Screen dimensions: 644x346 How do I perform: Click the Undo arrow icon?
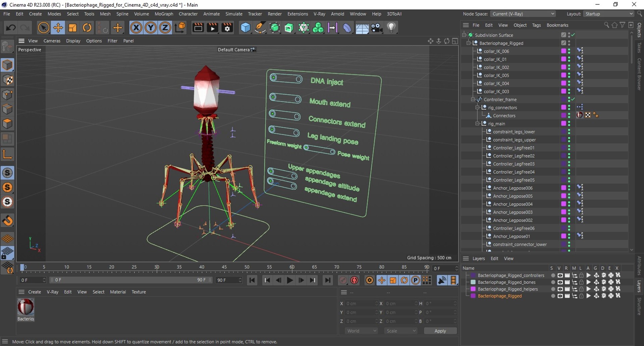(x=11, y=27)
